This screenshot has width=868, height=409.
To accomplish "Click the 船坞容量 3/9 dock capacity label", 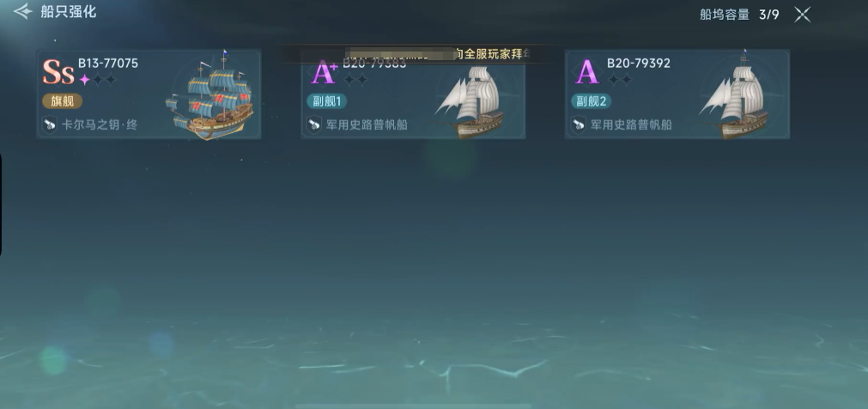I will point(739,15).
